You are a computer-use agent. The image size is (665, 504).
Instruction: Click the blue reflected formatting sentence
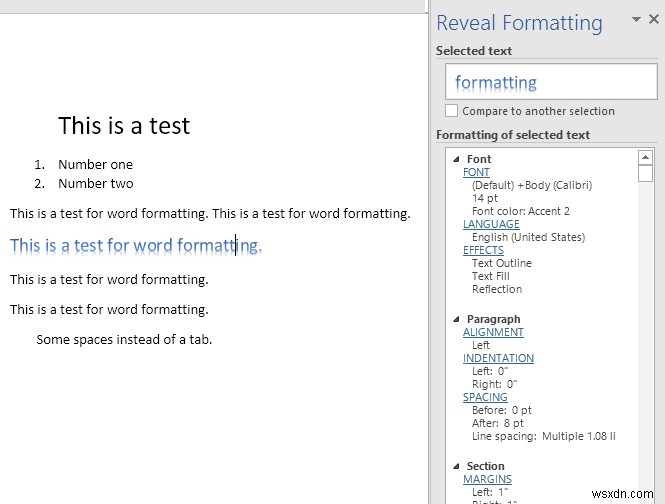(136, 246)
